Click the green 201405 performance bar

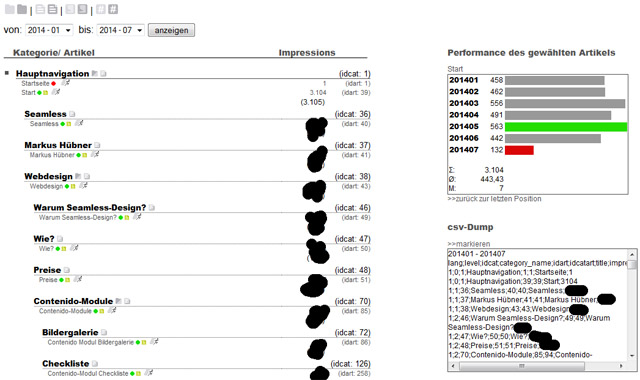tap(566, 127)
